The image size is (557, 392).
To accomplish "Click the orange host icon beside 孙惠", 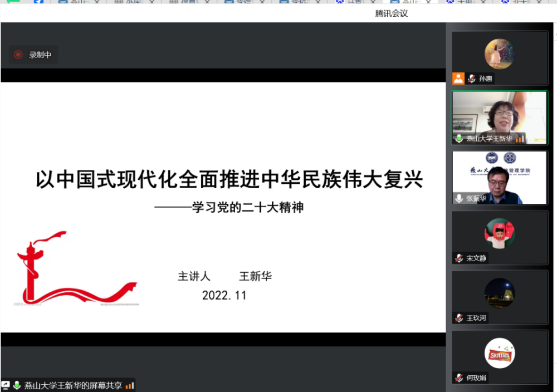I will (x=458, y=79).
